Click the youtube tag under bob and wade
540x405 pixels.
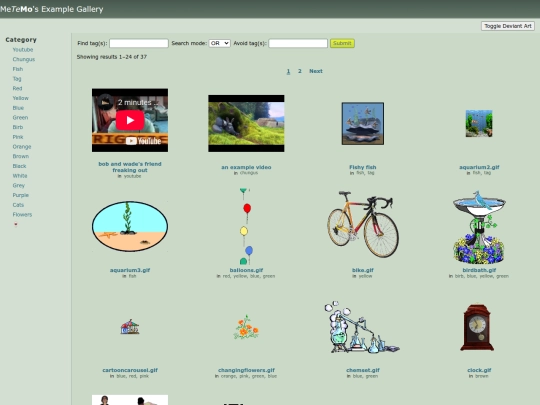point(133,176)
